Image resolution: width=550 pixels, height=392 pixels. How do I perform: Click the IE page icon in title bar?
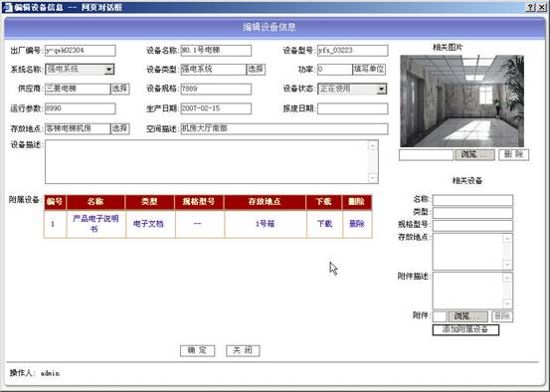tap(8, 7)
